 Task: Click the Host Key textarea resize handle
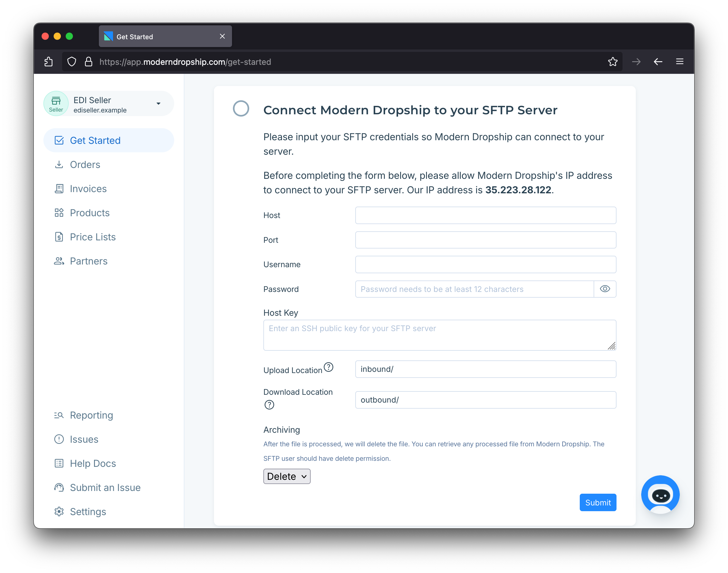[x=612, y=346]
